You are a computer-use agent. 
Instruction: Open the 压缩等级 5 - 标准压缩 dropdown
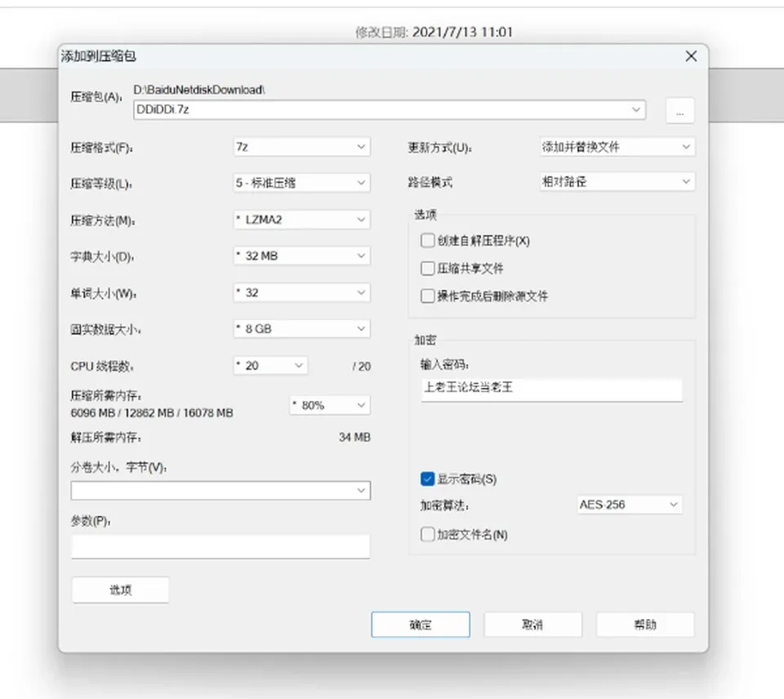(x=301, y=183)
